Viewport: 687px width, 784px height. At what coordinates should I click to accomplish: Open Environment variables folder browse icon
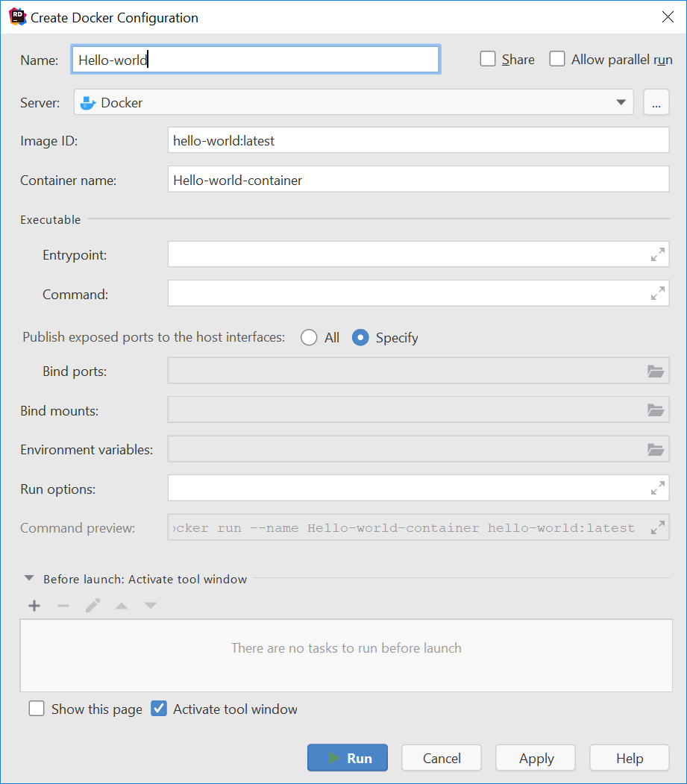point(656,450)
